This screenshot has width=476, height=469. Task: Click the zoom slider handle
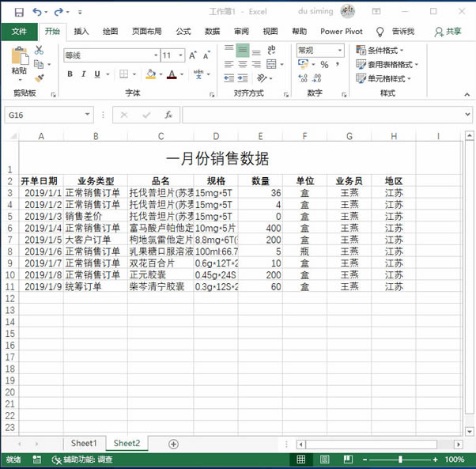pyautogui.click(x=400, y=460)
